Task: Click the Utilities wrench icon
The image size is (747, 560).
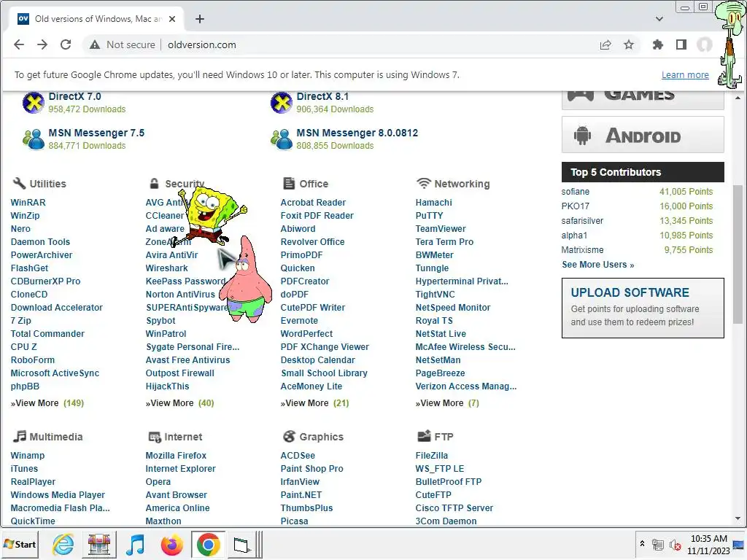Action: tap(19, 183)
